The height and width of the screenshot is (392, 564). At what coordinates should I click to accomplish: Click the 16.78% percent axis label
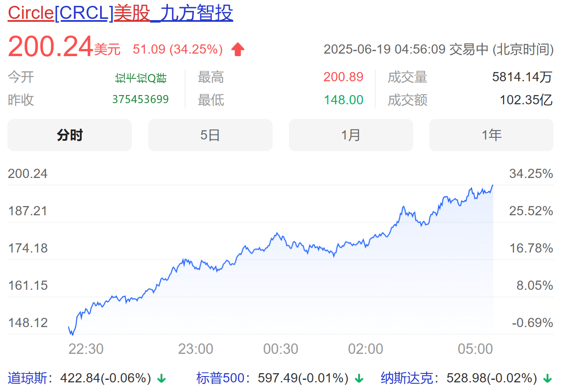531,248
